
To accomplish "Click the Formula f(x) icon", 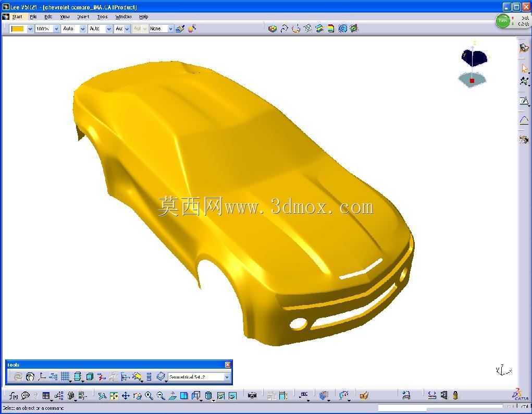I will 14,396.
